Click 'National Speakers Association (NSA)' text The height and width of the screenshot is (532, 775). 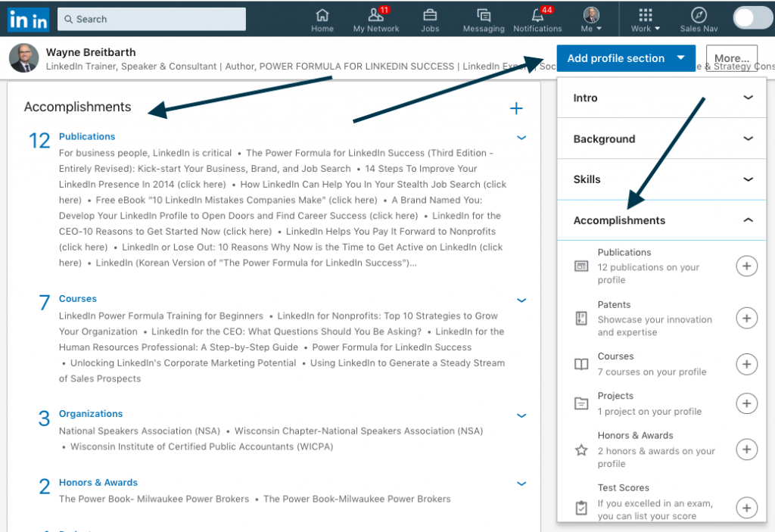tap(139, 431)
